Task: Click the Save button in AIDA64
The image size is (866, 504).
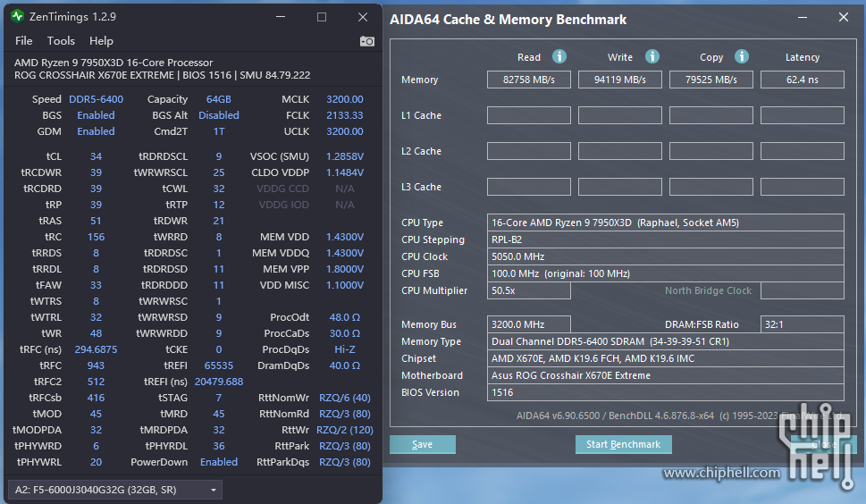Action: 423,444
